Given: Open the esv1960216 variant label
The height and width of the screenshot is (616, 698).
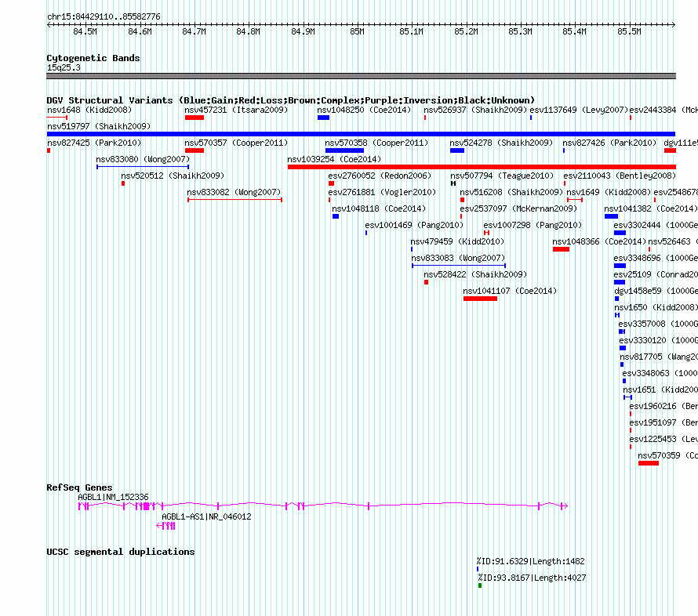Looking at the screenshot, I should [663, 406].
